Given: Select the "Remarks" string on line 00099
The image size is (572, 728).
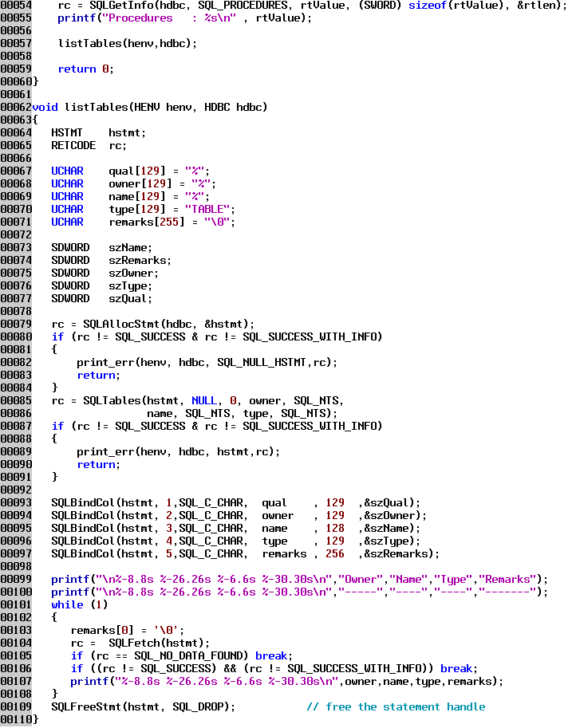Looking at the screenshot, I should coord(507,580).
